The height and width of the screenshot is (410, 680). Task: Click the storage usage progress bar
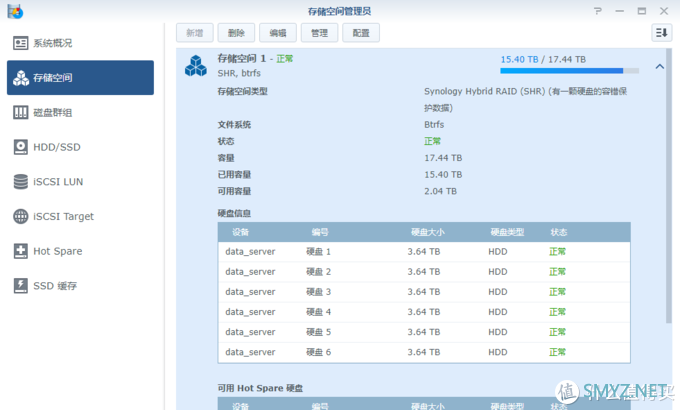tap(569, 71)
